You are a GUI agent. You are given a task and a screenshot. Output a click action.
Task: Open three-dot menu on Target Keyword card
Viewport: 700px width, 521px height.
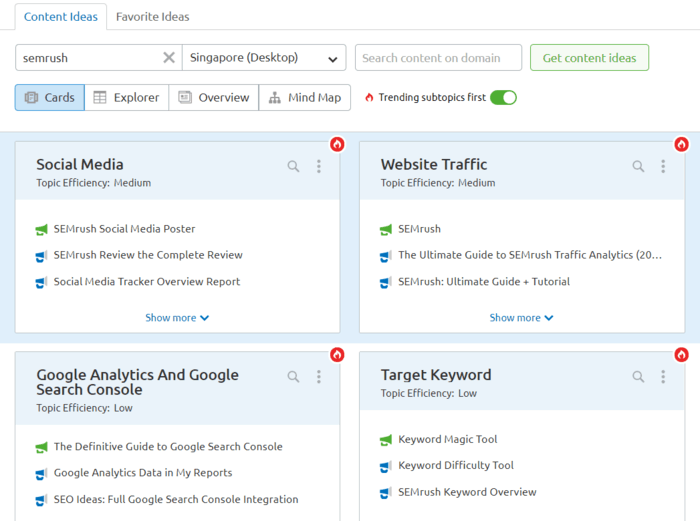663,376
